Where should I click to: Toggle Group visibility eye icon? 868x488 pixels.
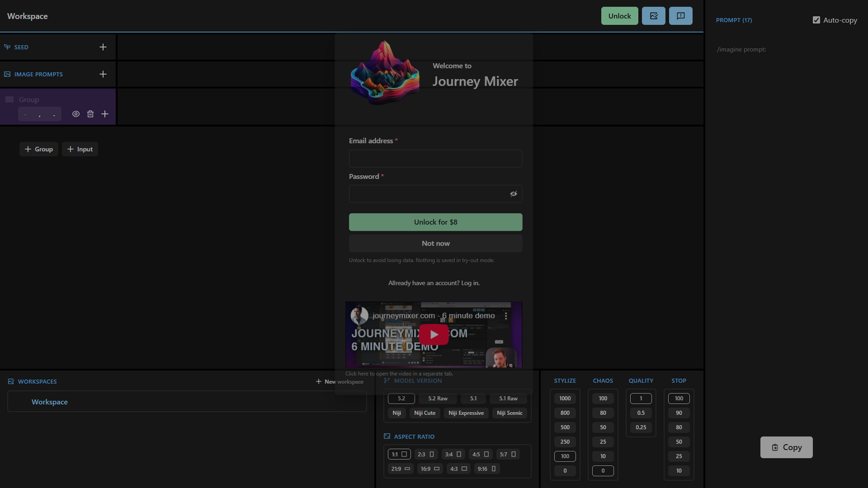click(76, 114)
